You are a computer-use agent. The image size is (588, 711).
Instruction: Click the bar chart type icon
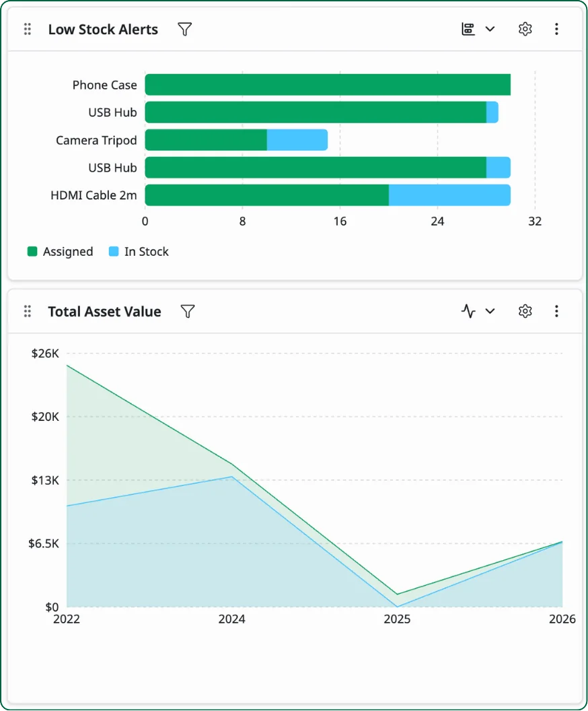coord(468,29)
